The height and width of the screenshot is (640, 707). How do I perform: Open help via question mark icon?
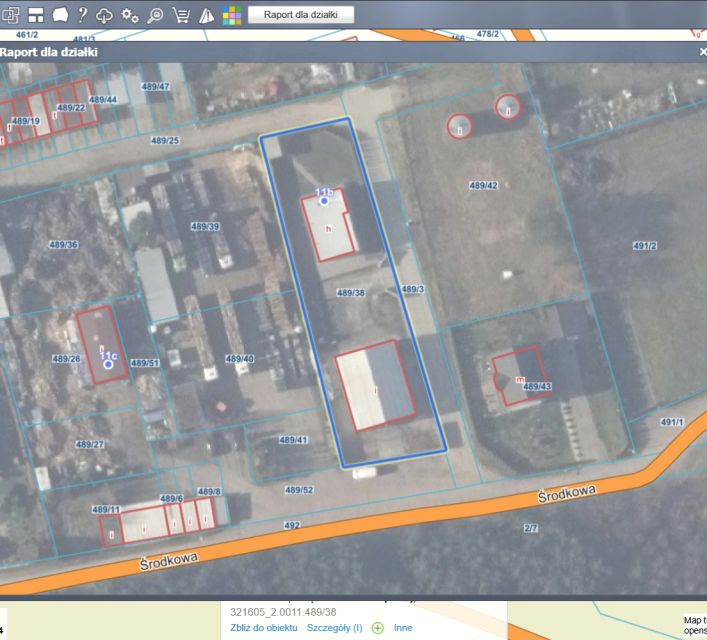pos(82,15)
